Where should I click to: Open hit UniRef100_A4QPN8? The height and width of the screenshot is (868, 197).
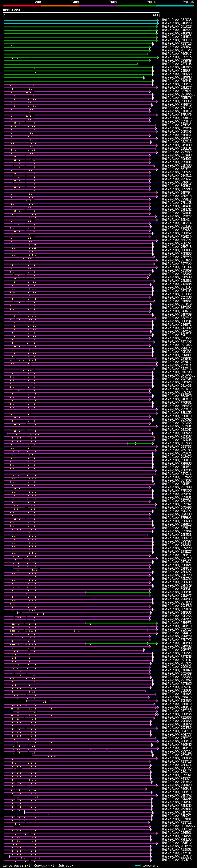[176, 33]
